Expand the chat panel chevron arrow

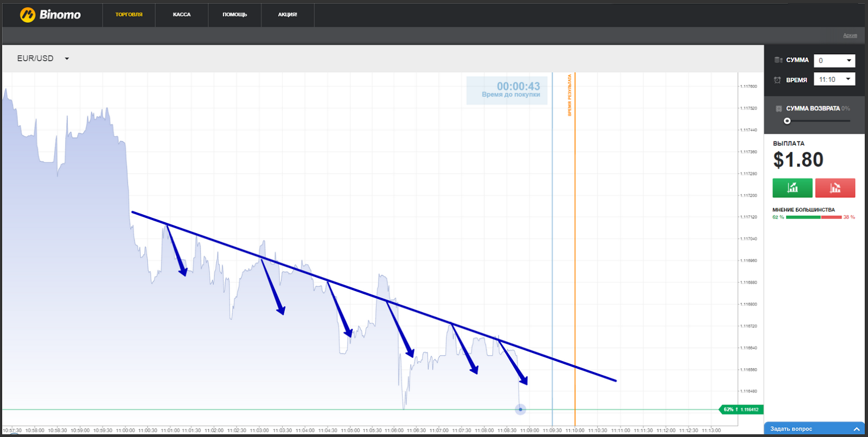pyautogui.click(x=857, y=429)
